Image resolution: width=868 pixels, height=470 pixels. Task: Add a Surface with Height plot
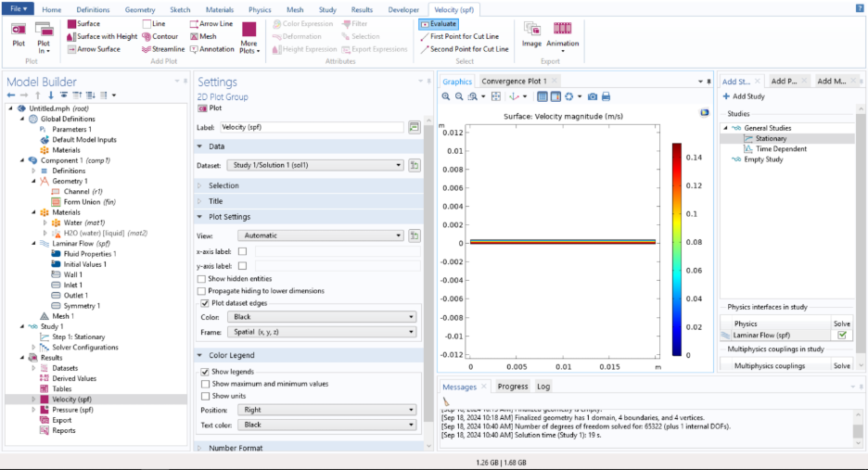tap(102, 36)
